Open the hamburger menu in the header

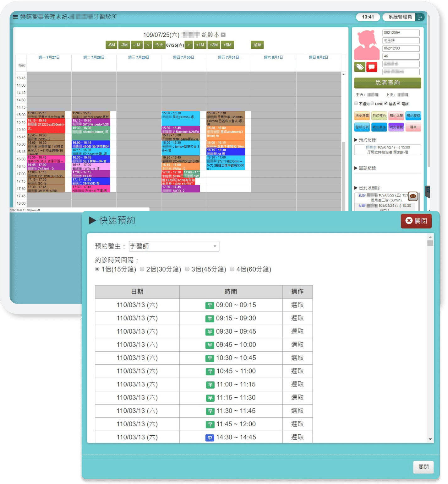pyautogui.click(x=15, y=17)
